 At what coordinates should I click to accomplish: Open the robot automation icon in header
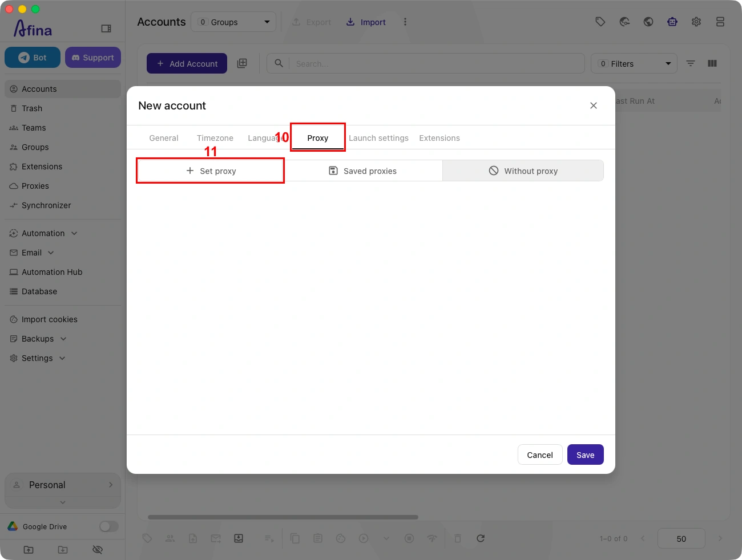pos(672,22)
